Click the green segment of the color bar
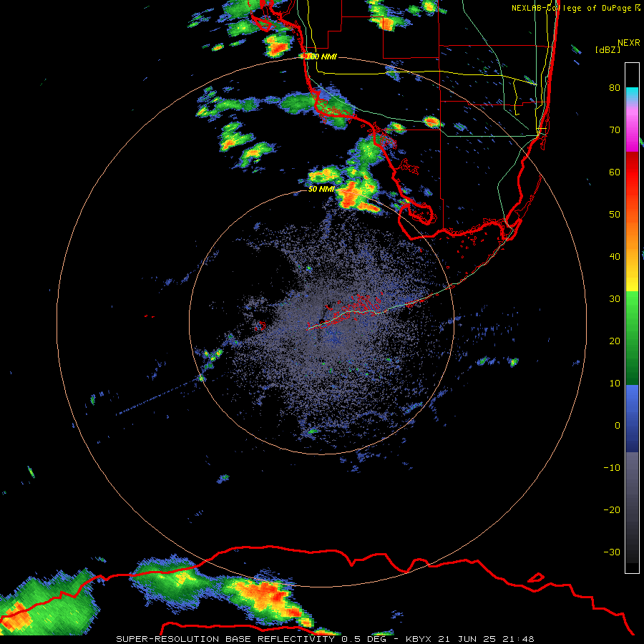This screenshot has width=644, height=644. 632,338
